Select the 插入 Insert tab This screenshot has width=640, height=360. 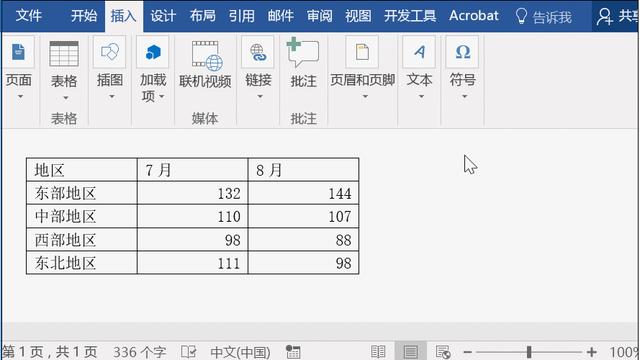pyautogui.click(x=123, y=16)
